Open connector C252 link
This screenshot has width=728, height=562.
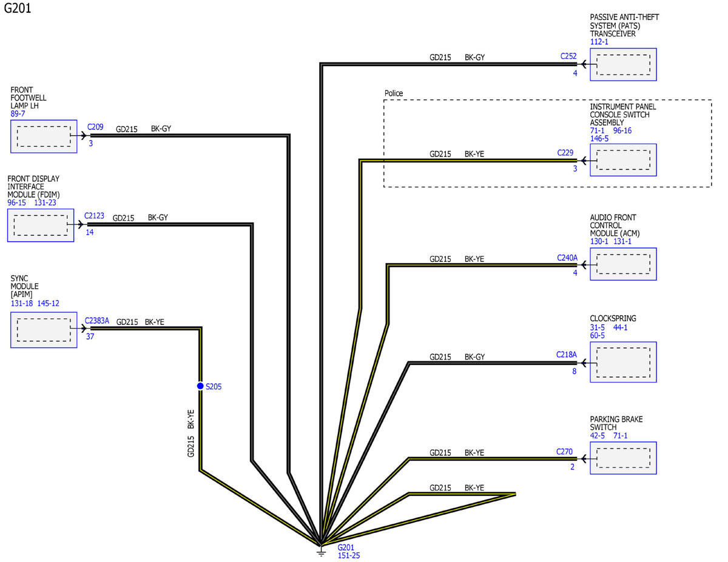[x=568, y=56]
